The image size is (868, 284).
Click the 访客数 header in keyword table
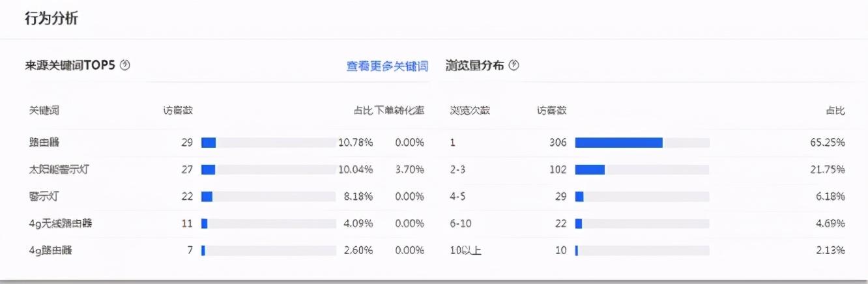pos(178,111)
